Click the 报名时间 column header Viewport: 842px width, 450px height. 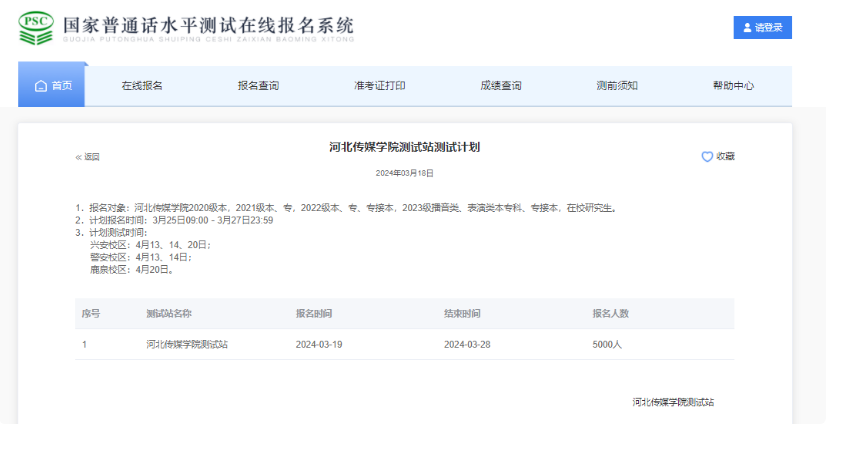[x=312, y=313]
